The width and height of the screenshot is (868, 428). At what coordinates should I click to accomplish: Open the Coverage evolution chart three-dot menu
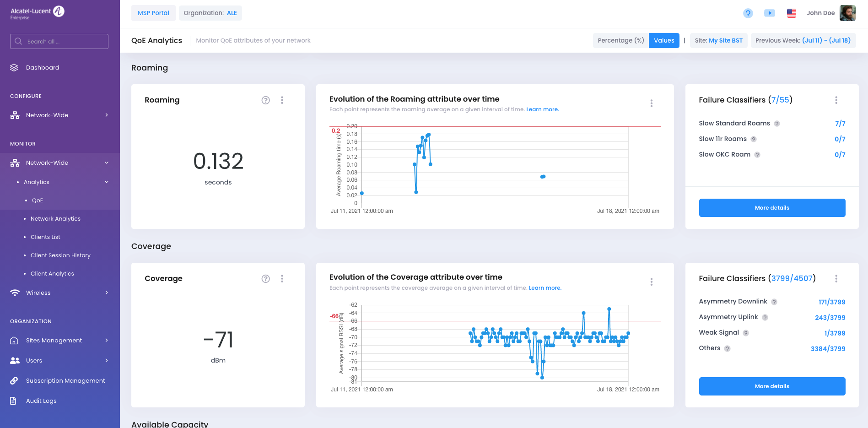click(x=652, y=282)
